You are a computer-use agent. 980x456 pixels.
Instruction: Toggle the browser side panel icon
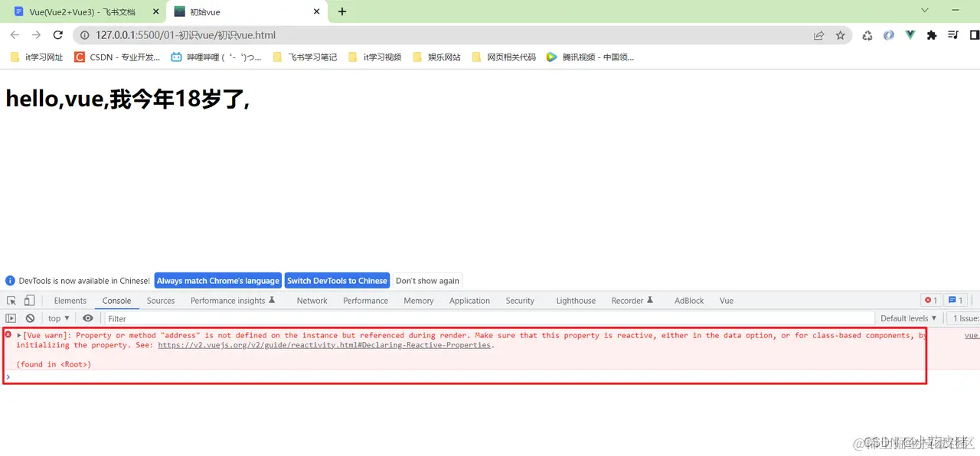pos(975,35)
